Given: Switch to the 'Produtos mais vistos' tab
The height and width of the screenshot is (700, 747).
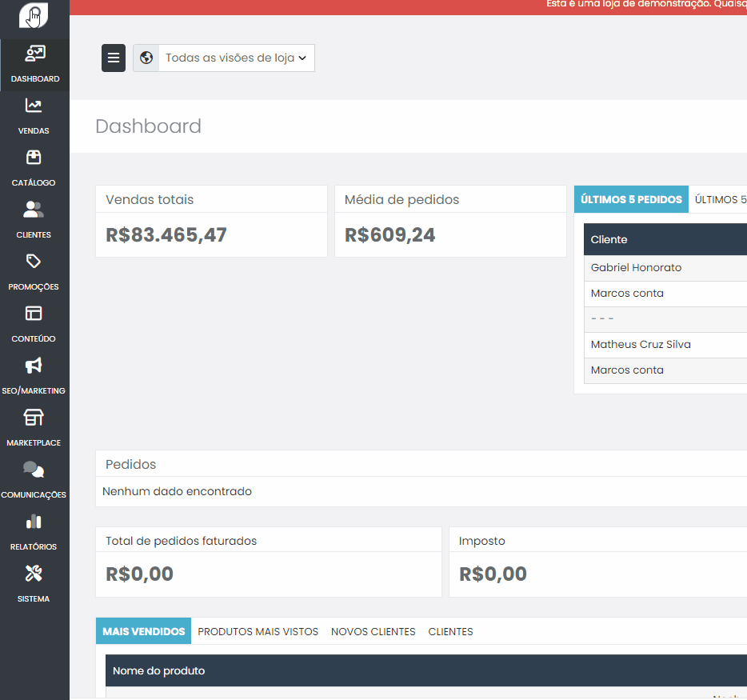Looking at the screenshot, I should pos(258,631).
